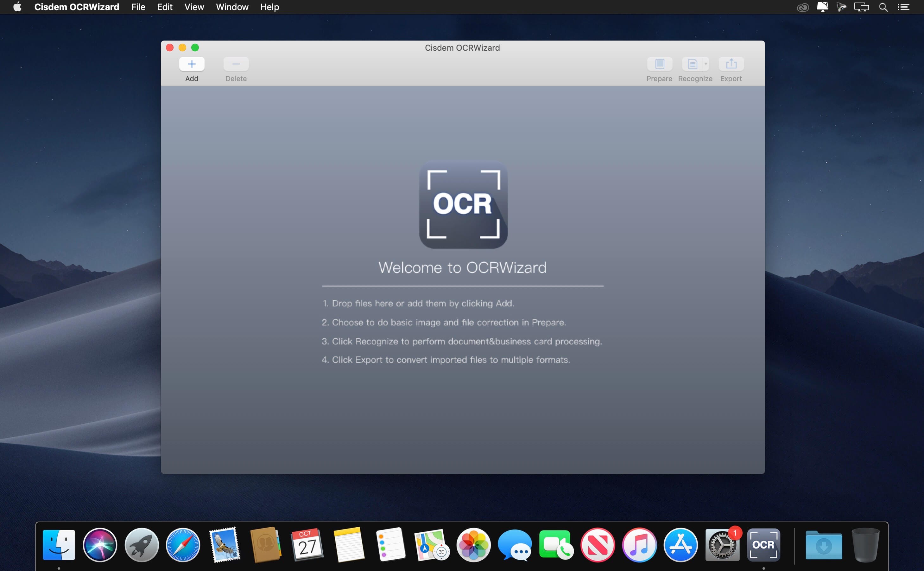
Task: Click the OCRWizard icon in the dock
Action: click(x=764, y=545)
